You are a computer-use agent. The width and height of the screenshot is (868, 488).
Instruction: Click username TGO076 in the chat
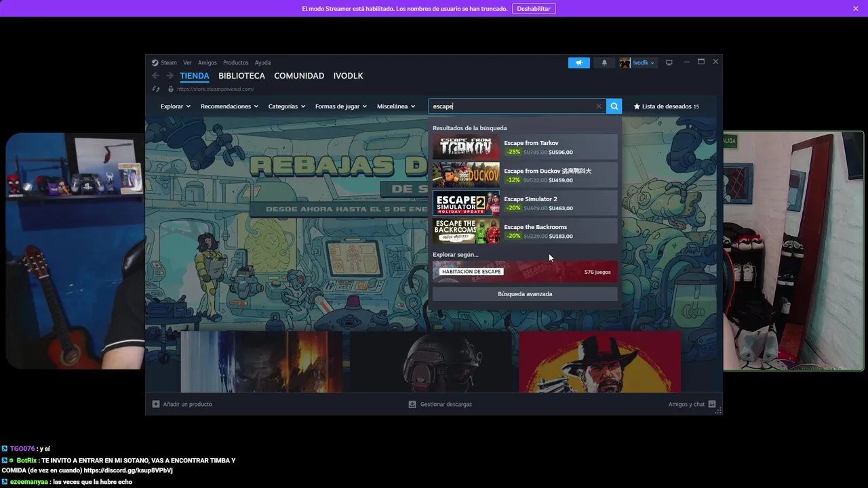(x=22, y=449)
